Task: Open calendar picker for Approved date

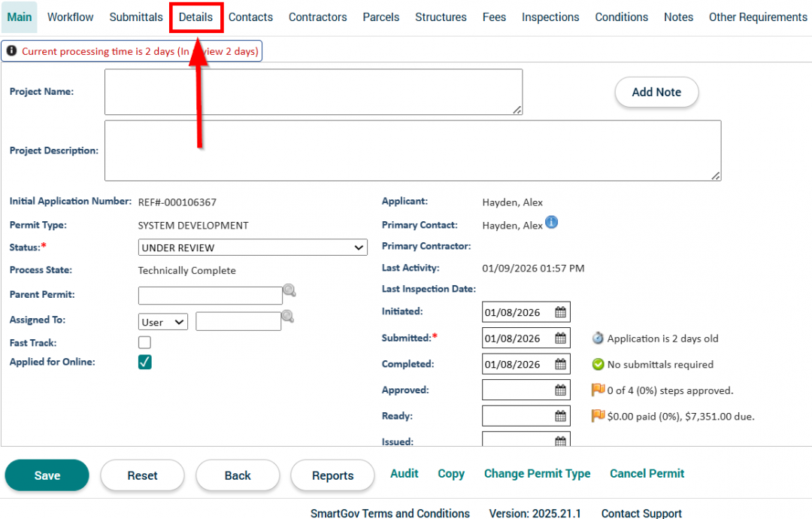Action: tap(560, 390)
